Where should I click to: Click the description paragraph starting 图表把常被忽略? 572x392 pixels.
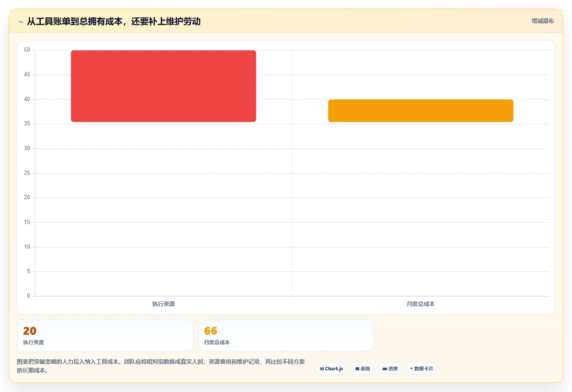coord(161,366)
